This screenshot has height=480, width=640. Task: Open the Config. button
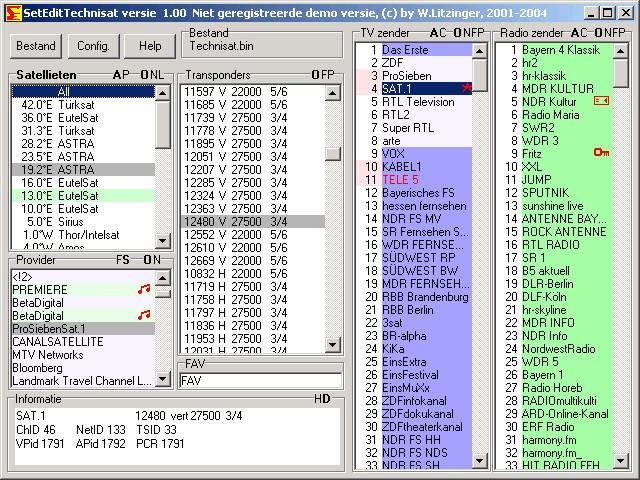tap(93, 46)
